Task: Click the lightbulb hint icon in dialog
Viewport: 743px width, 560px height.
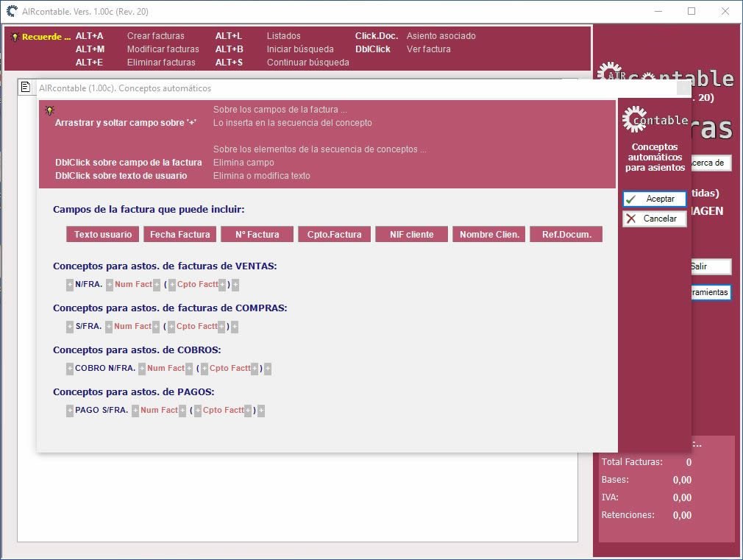Action: point(49,110)
